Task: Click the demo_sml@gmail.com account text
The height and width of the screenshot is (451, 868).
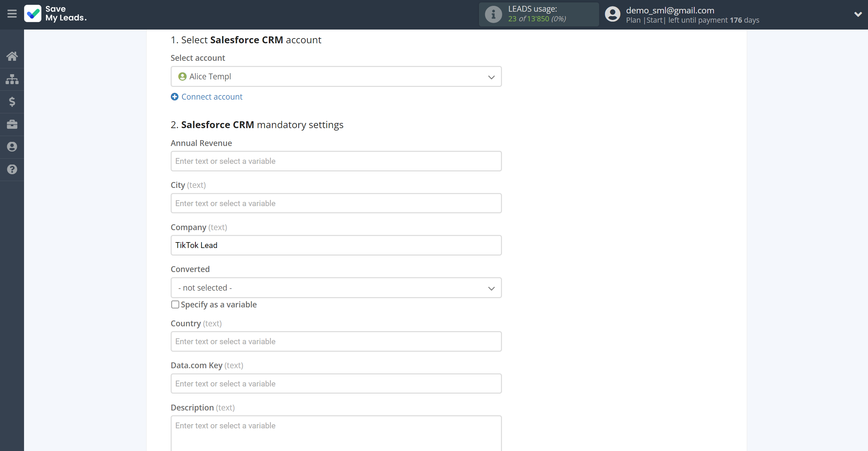Action: coord(670,10)
